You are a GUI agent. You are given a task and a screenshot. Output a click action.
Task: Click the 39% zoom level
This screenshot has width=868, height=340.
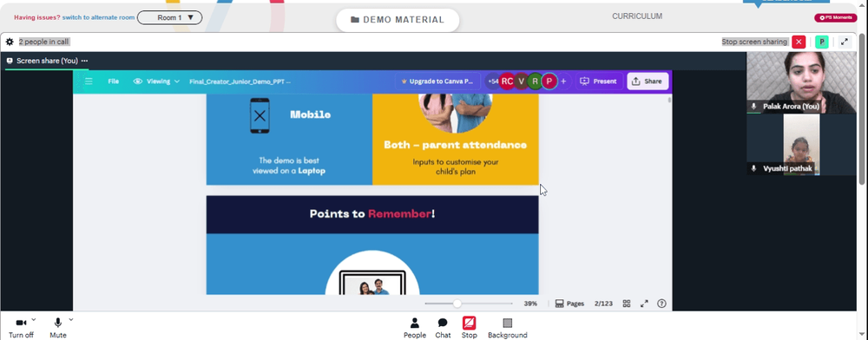point(530,304)
